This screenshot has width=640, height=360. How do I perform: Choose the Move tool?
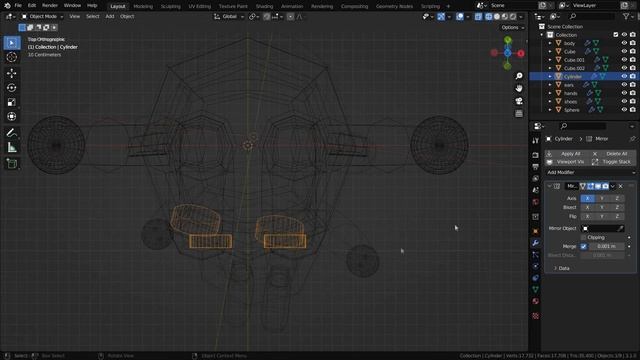[12, 73]
